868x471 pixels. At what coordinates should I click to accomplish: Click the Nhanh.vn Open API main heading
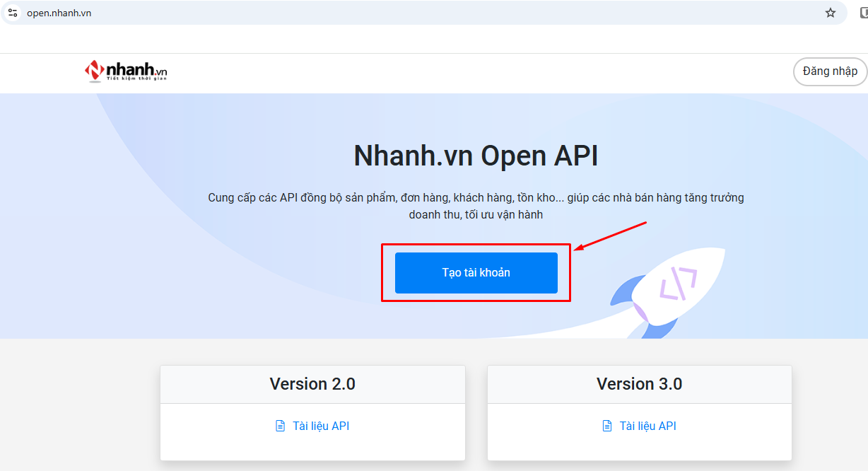pyautogui.click(x=476, y=156)
